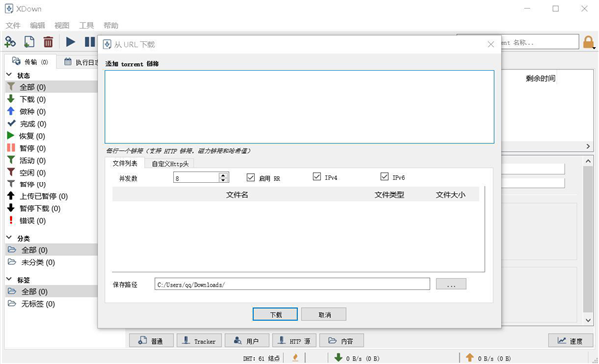599x364 pixels.
Task: Collapse the 分类 section
Action: pos(9,238)
